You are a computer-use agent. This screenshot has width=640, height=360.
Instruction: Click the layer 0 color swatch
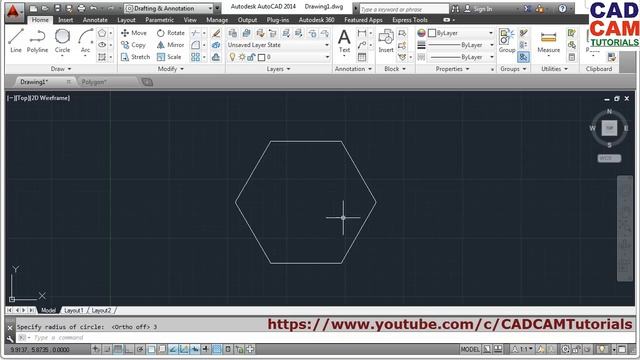pyautogui.click(x=262, y=57)
